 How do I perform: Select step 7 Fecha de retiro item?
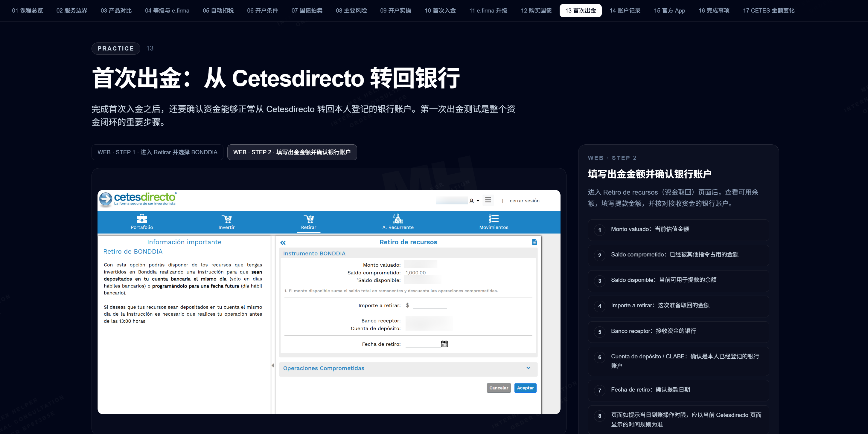tap(678, 391)
